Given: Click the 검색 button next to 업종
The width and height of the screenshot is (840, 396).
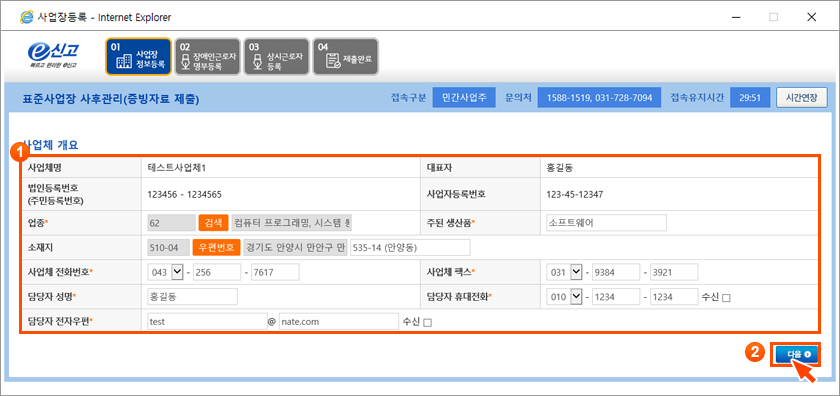Looking at the screenshot, I should coord(213,223).
